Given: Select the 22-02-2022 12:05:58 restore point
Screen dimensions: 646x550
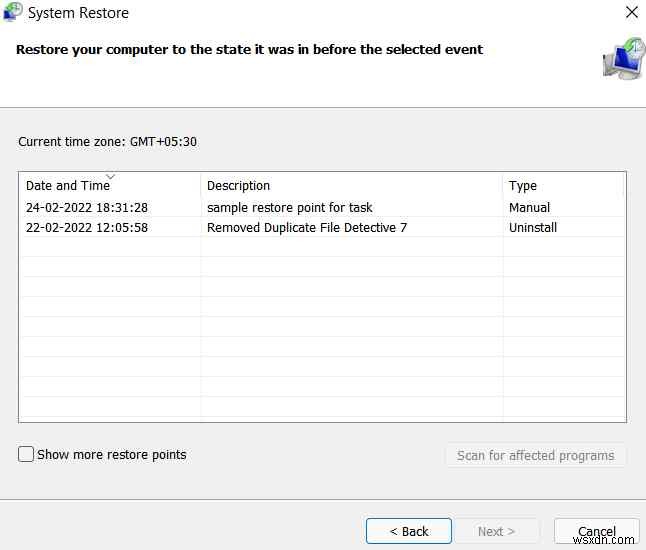Looking at the screenshot, I should pos(87,228).
